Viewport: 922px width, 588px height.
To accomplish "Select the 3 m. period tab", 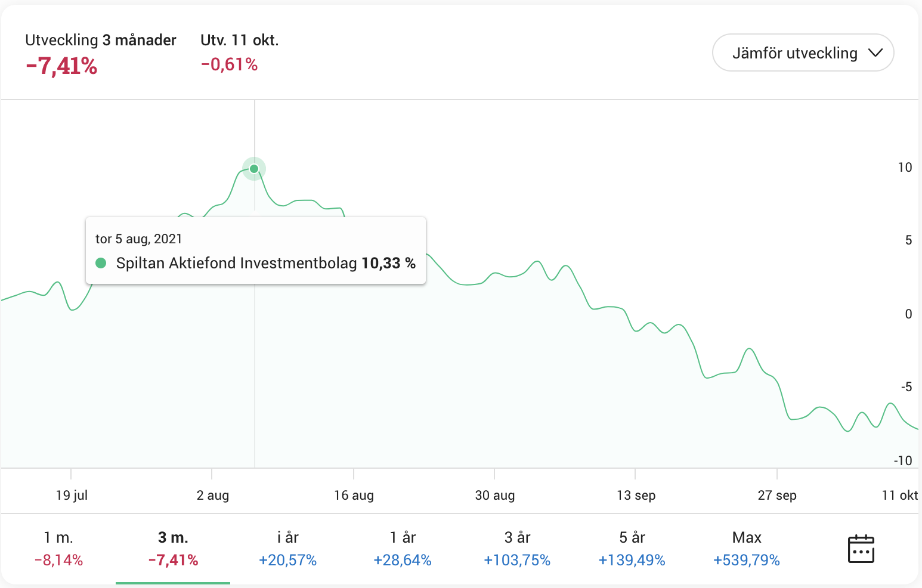I will click(x=173, y=549).
